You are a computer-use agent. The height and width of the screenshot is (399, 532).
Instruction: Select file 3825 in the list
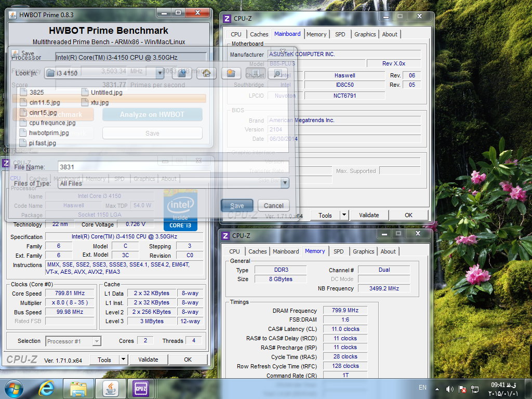[32, 92]
